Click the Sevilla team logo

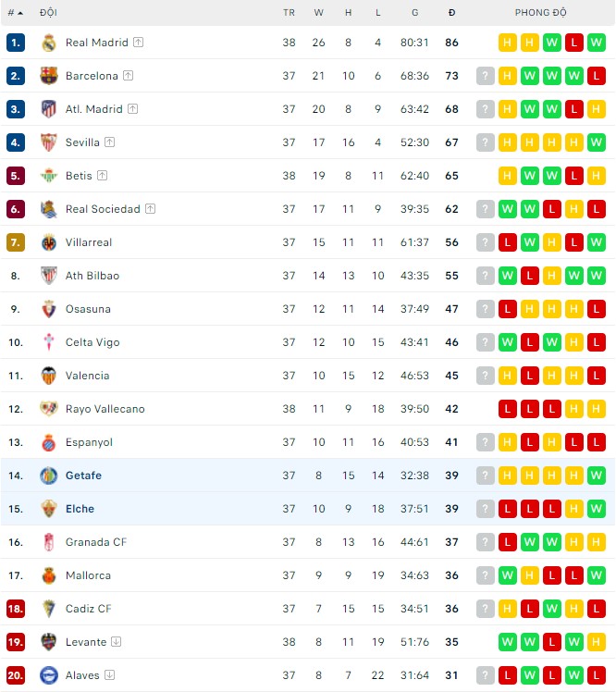pos(49,142)
